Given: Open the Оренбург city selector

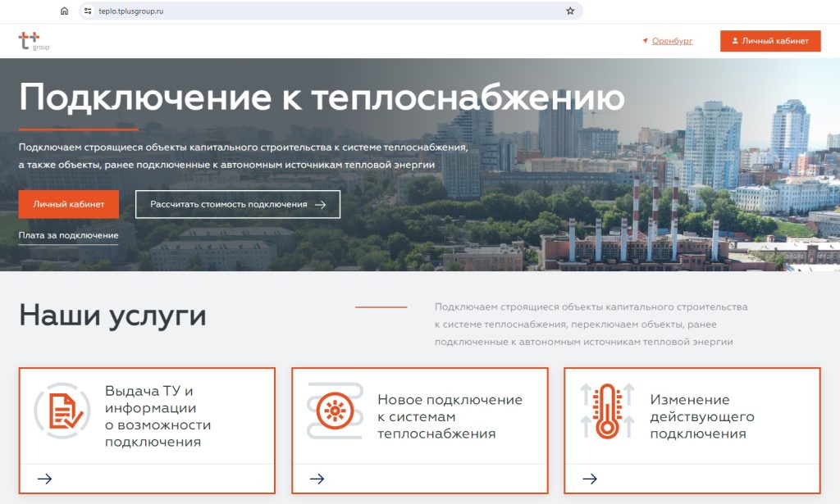Looking at the screenshot, I should pos(671,41).
